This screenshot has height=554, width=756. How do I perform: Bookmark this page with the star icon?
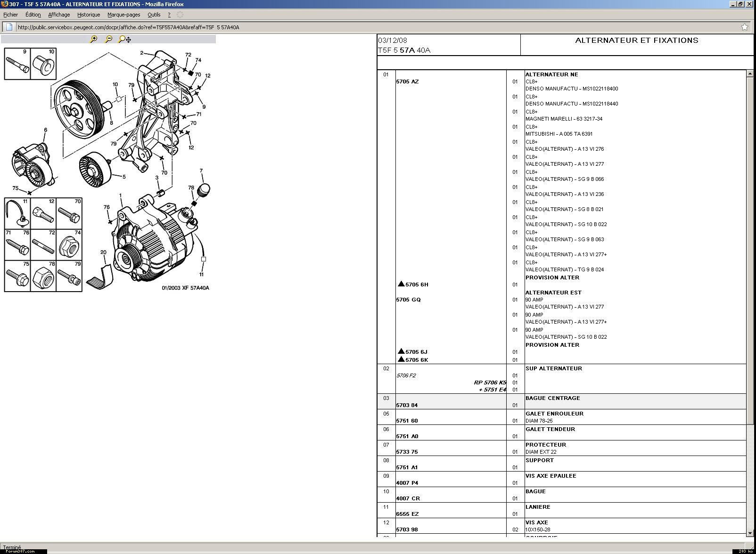click(x=745, y=27)
